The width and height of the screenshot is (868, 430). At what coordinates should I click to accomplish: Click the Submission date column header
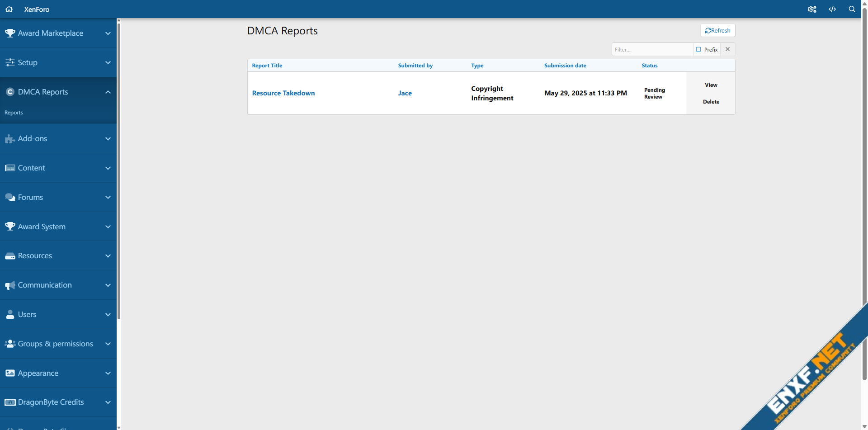[565, 66]
